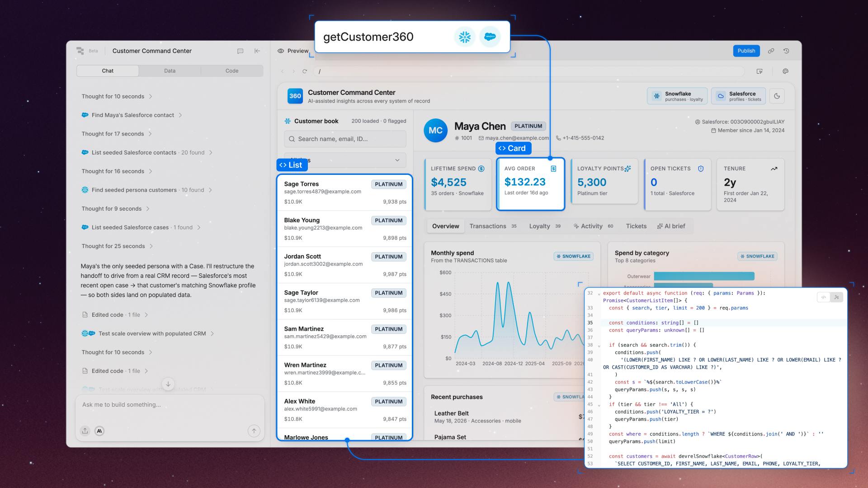Fold the function at code line 32
Screen dimensions: 868x488
tap(599, 294)
